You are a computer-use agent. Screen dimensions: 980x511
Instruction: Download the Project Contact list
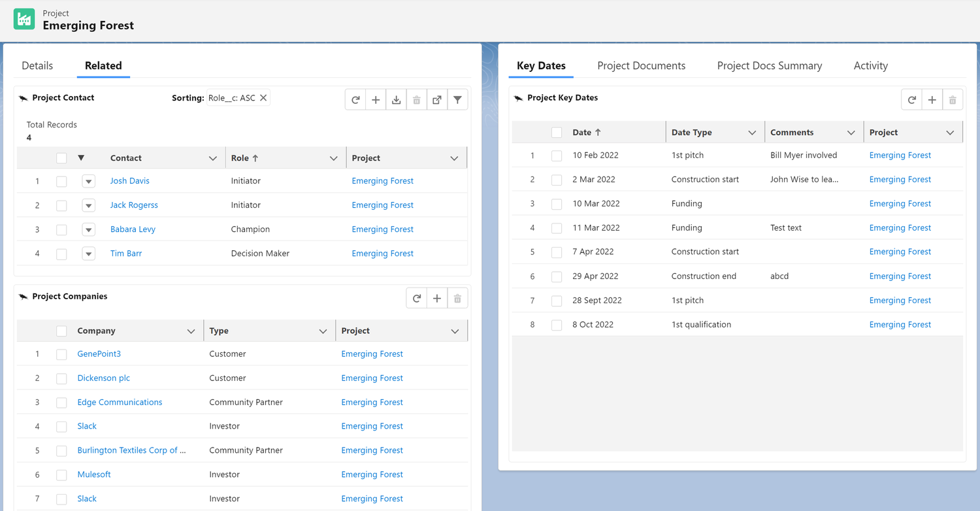(x=396, y=100)
